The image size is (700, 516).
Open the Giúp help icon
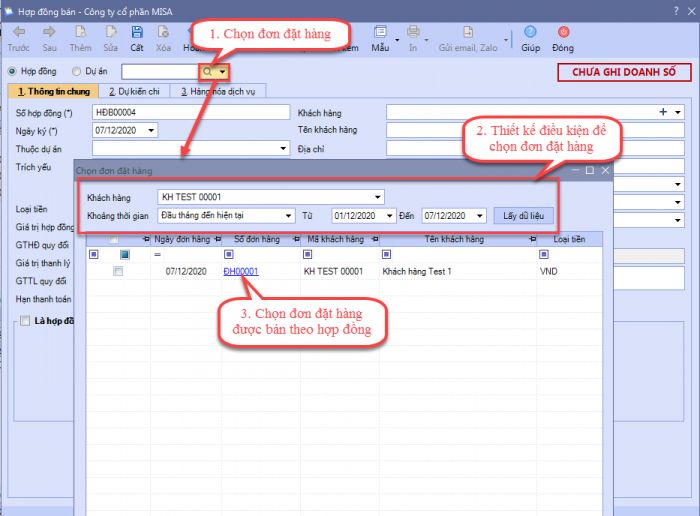(x=530, y=33)
